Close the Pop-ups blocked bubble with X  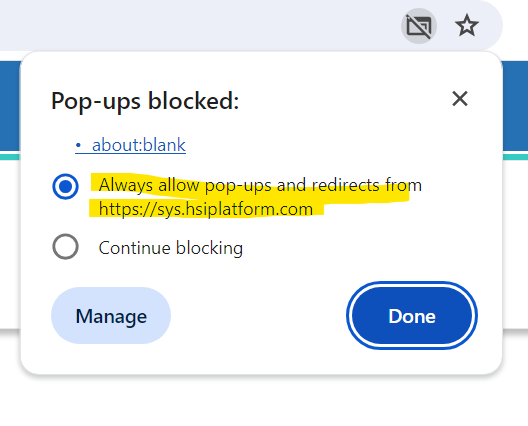pyautogui.click(x=460, y=99)
